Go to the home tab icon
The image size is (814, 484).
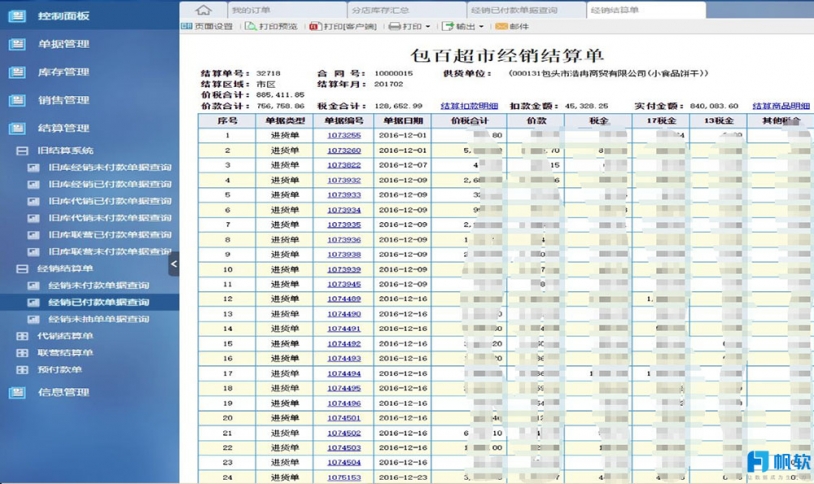[x=204, y=10]
